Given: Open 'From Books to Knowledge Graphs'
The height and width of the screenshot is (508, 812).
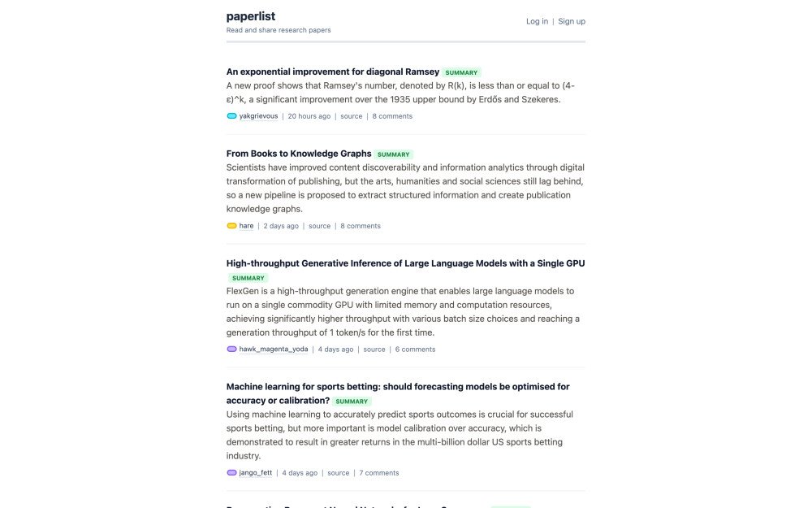Looking at the screenshot, I should (x=298, y=153).
